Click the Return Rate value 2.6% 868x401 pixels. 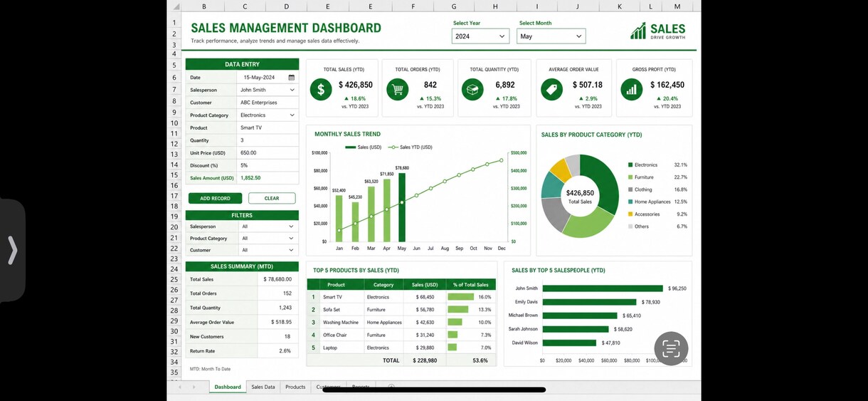[x=285, y=350]
